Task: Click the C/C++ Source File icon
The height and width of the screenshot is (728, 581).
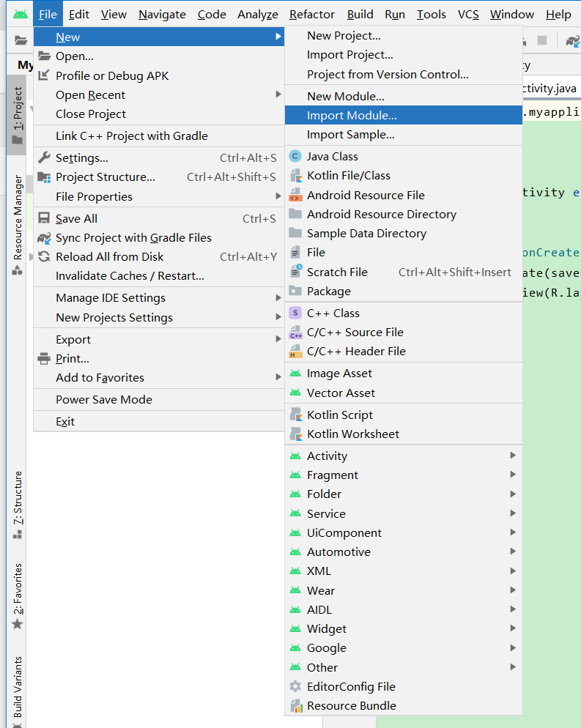Action: [295, 333]
